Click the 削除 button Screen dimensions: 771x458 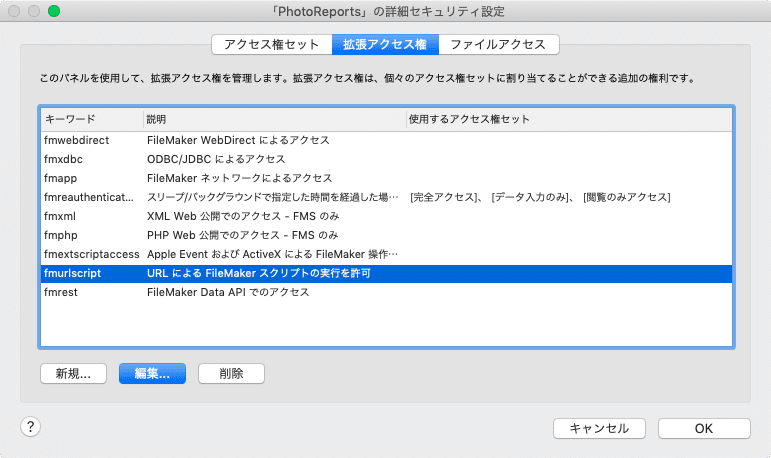tap(231, 373)
